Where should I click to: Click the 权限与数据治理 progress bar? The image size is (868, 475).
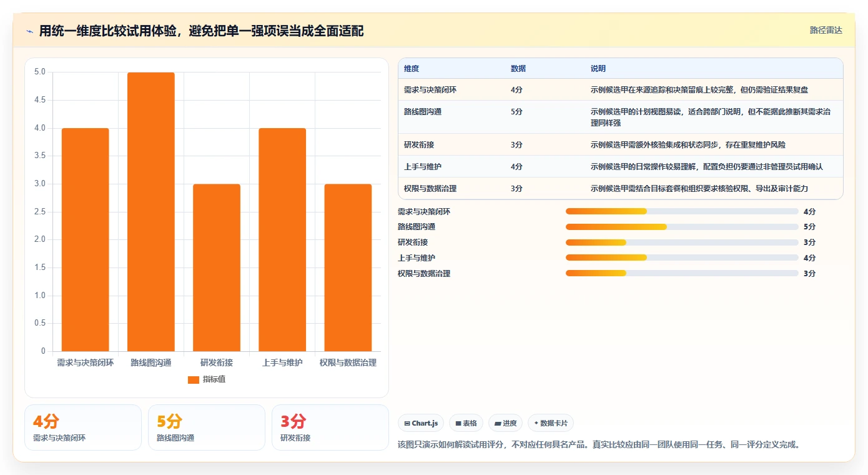click(x=682, y=273)
